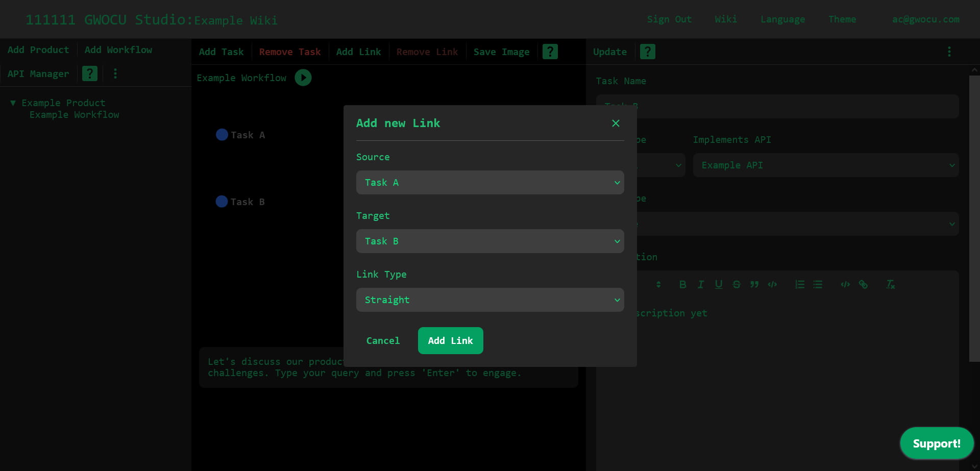Toggle bold formatting in the description editor
The height and width of the screenshot is (471, 980).
(682, 284)
